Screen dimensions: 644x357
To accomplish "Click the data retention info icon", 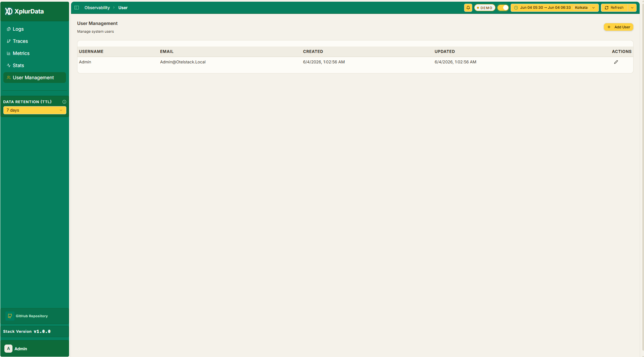I will (x=64, y=102).
